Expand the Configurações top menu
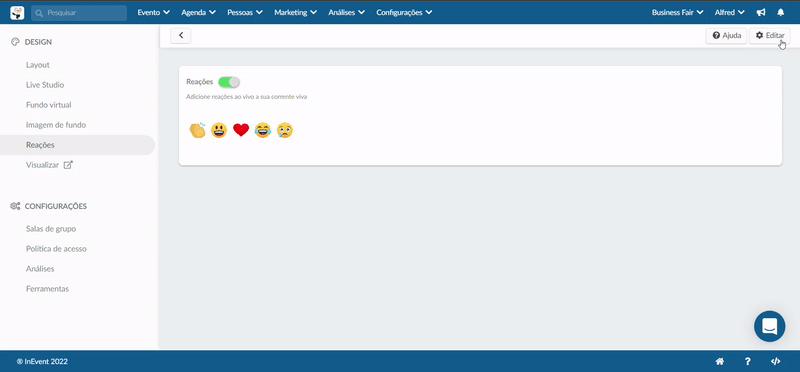The image size is (800, 372). (x=404, y=12)
